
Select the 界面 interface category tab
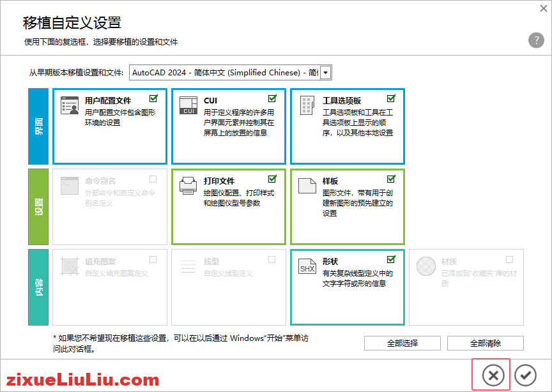[x=37, y=125]
